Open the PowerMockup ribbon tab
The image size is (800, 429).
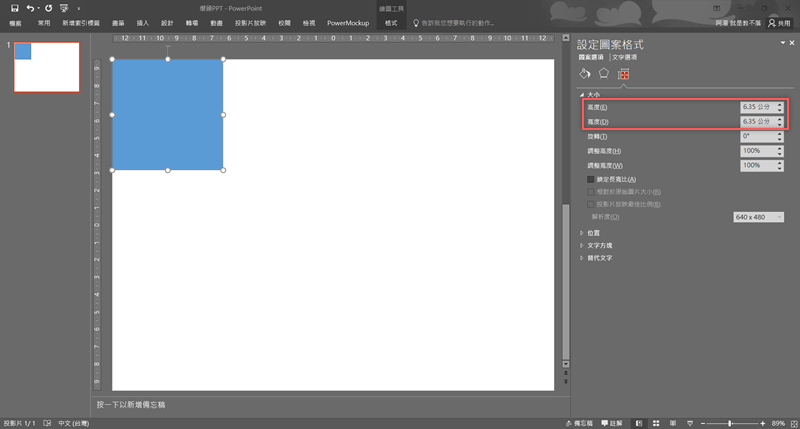coord(346,22)
